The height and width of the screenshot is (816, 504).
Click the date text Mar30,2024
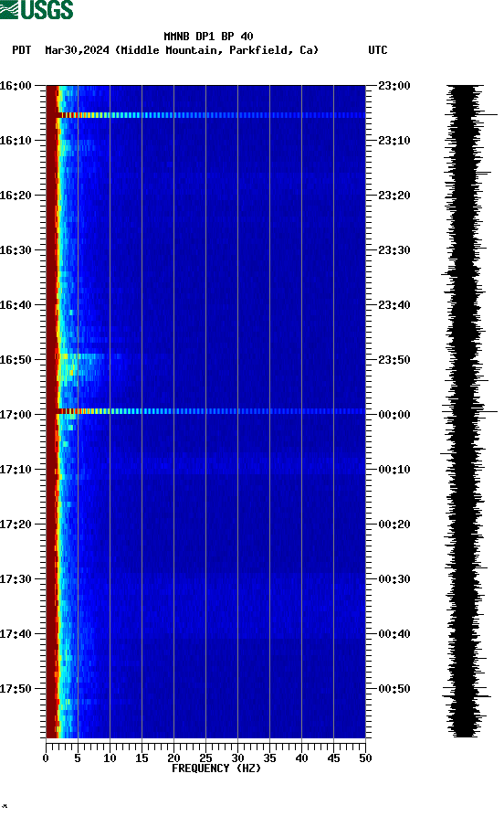(77, 50)
